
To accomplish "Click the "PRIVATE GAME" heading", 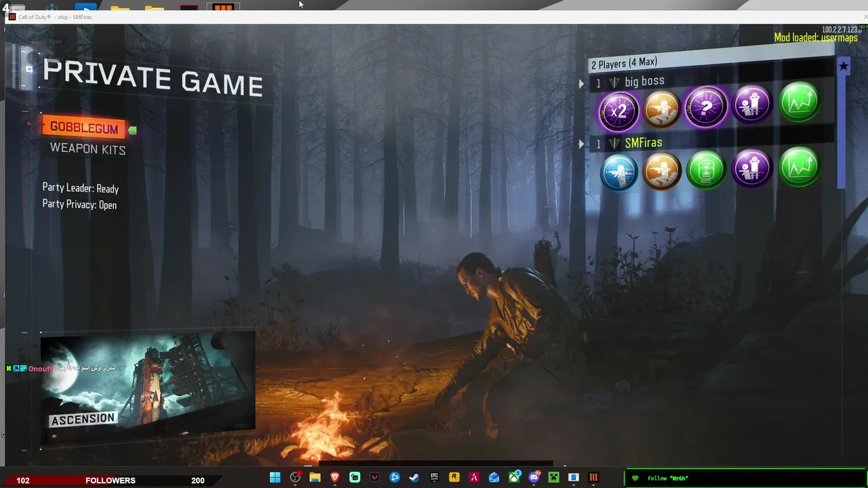I will [153, 77].
